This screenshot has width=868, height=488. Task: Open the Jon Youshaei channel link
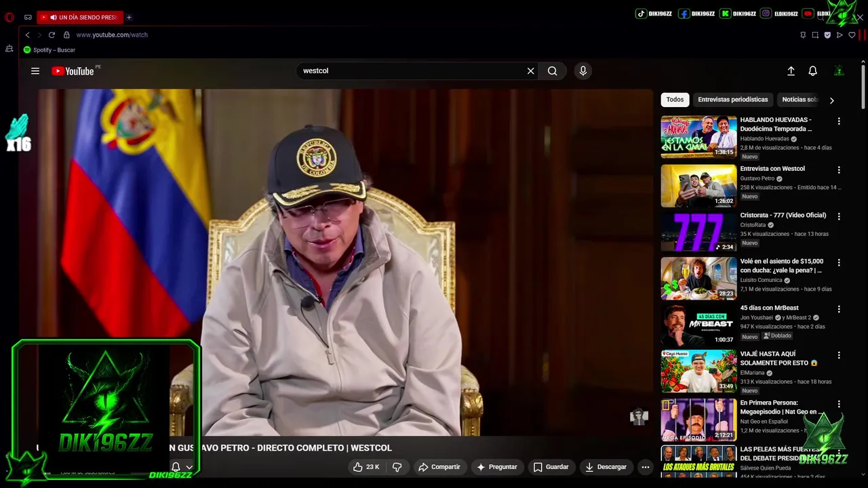pos(756,318)
